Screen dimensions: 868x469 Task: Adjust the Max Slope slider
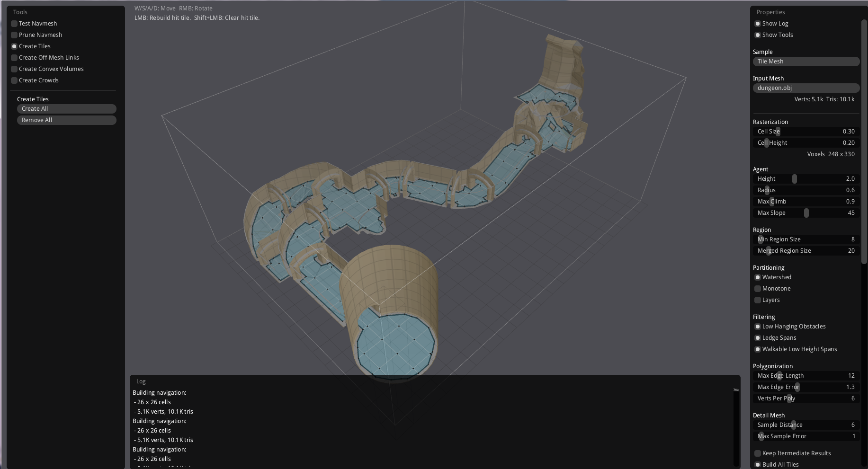coord(806,212)
